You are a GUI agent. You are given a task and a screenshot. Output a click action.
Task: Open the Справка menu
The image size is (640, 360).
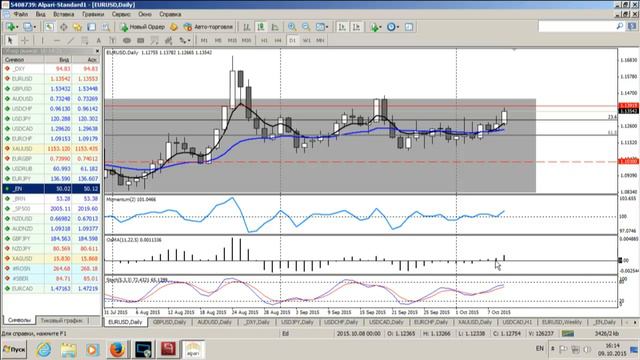170,14
